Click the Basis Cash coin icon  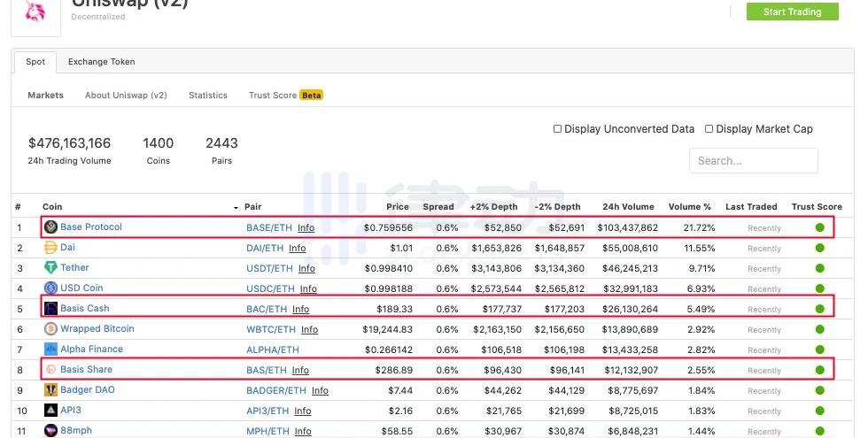click(51, 308)
